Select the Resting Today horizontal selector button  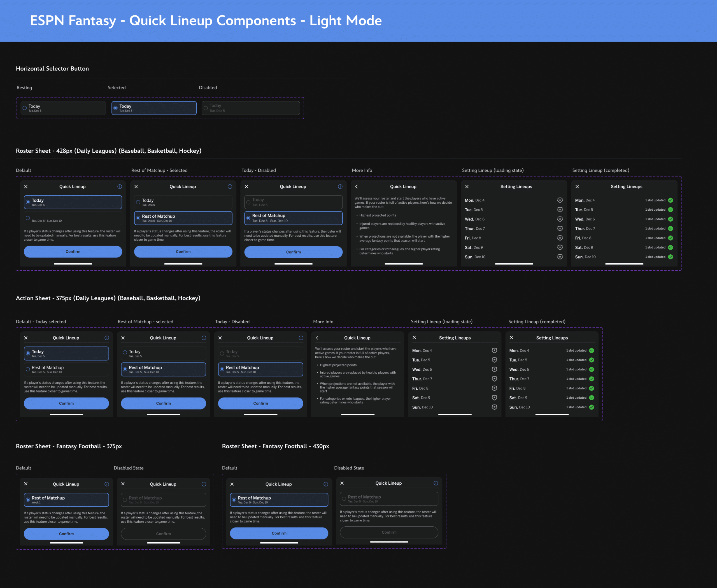pyautogui.click(x=63, y=108)
